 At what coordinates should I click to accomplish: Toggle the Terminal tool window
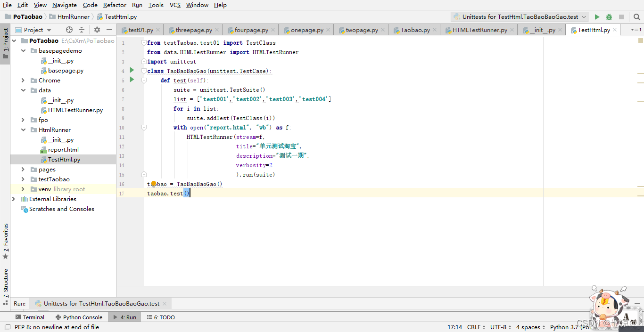(x=30, y=317)
